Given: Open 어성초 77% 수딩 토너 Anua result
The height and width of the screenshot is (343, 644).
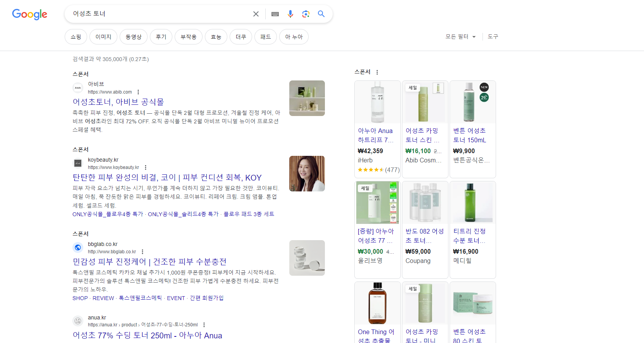Looking at the screenshot, I should 148,335.
